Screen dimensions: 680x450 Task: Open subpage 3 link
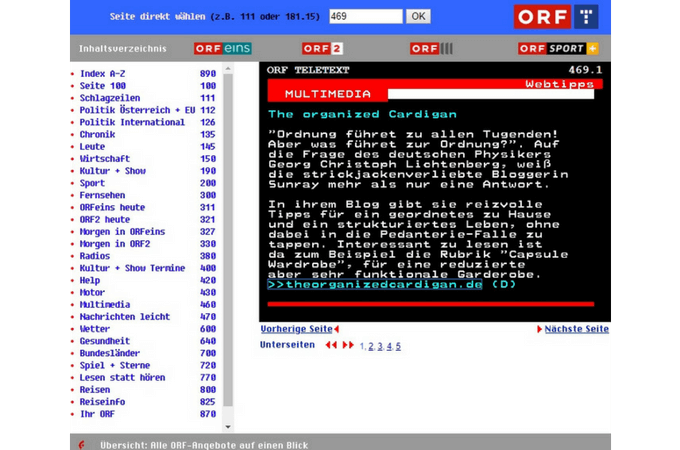(x=380, y=346)
